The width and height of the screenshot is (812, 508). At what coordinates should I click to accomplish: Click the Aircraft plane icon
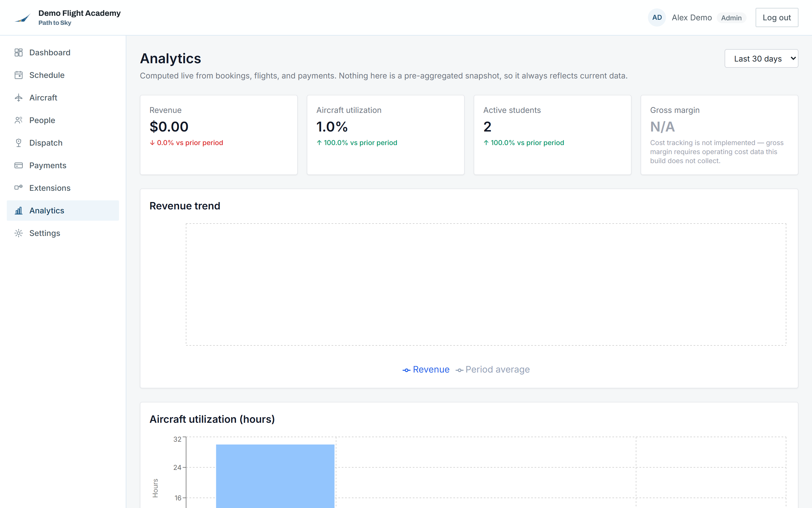(x=18, y=97)
